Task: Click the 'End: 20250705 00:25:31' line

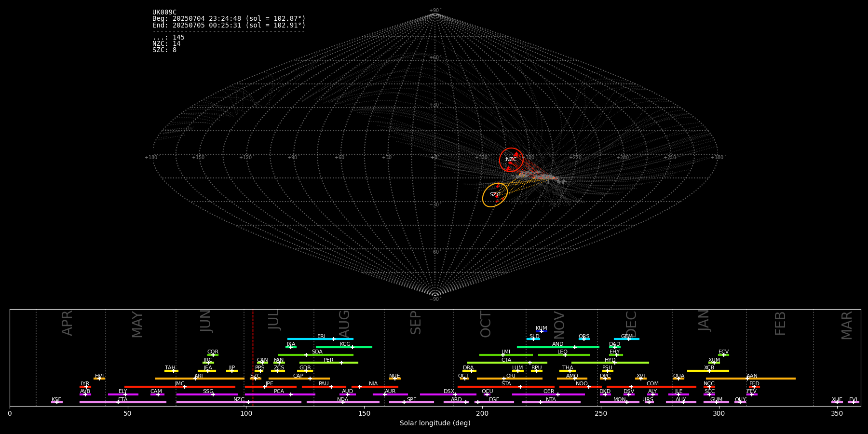Action: pos(229,25)
